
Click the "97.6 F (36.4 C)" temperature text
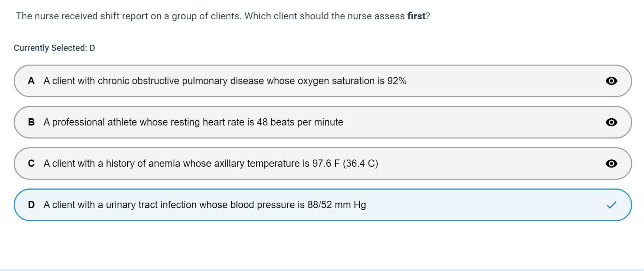pos(345,164)
